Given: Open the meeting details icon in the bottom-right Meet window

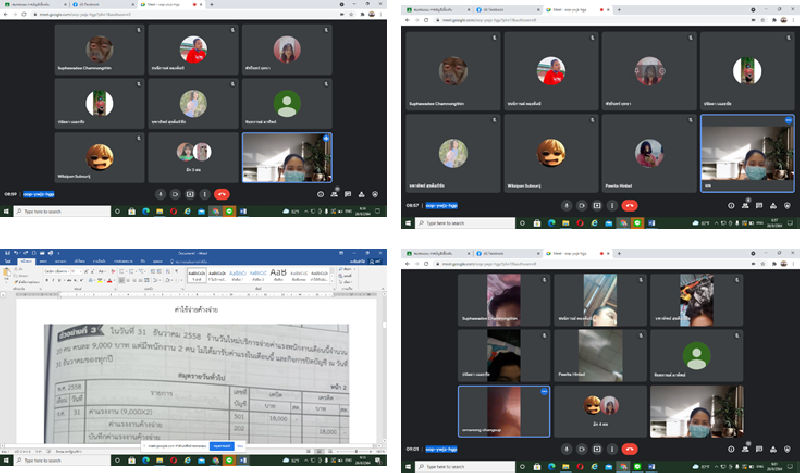Looking at the screenshot, I should pos(731,451).
